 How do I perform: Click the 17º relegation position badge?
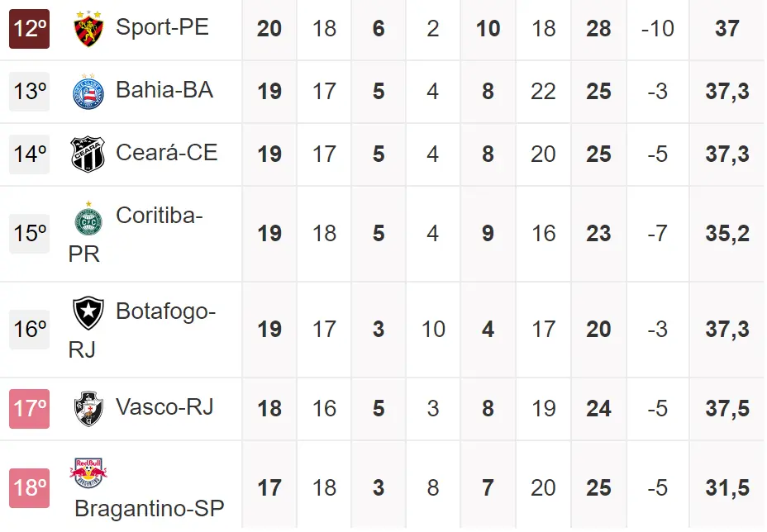(x=30, y=409)
